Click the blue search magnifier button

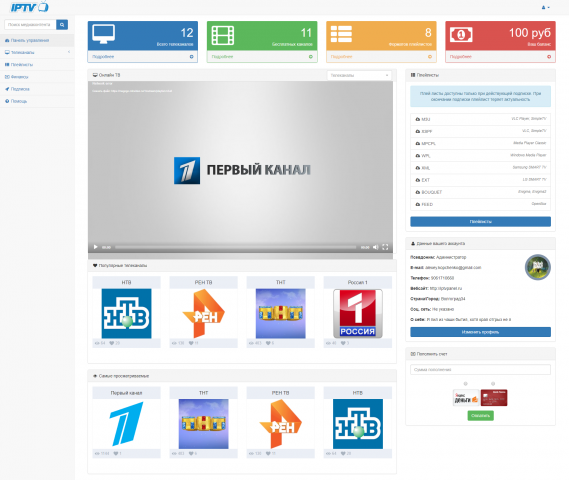[62, 25]
